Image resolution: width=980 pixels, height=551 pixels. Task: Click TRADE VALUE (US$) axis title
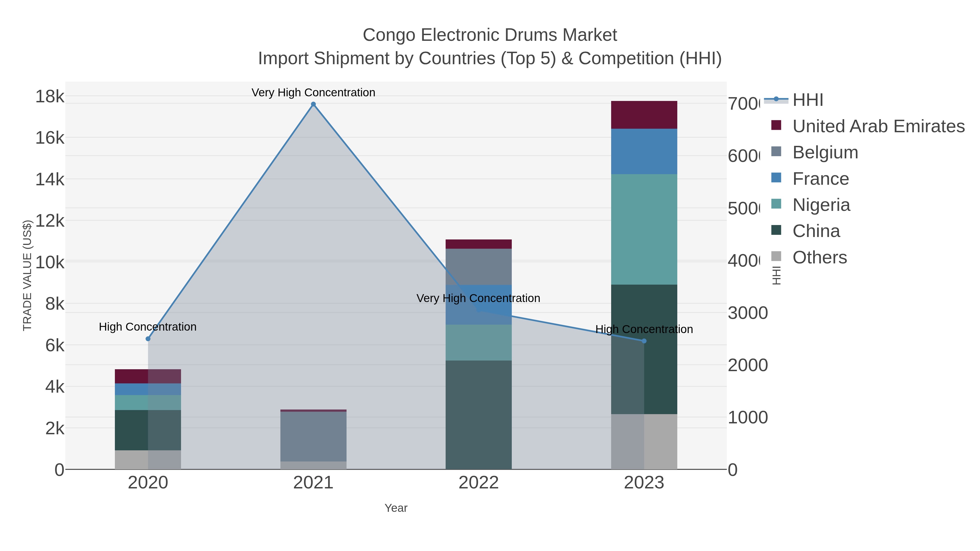[27, 275]
